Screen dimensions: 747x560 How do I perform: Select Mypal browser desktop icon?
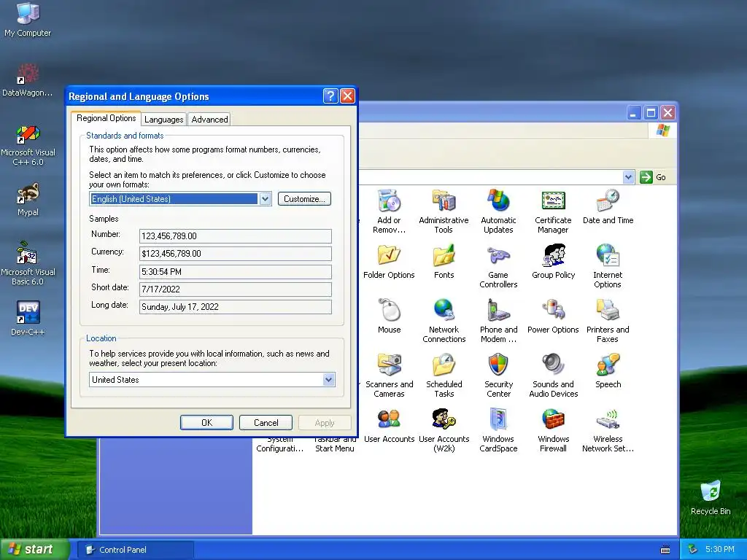pos(28,200)
